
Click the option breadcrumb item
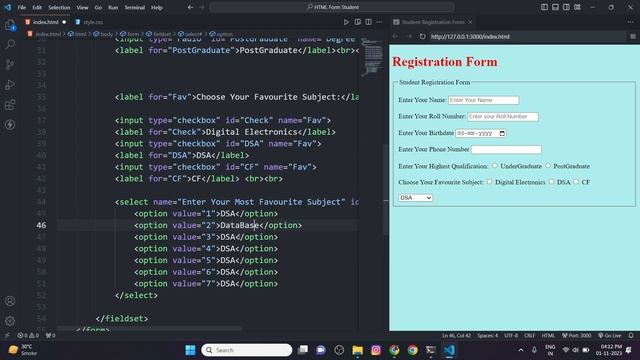tap(221, 34)
